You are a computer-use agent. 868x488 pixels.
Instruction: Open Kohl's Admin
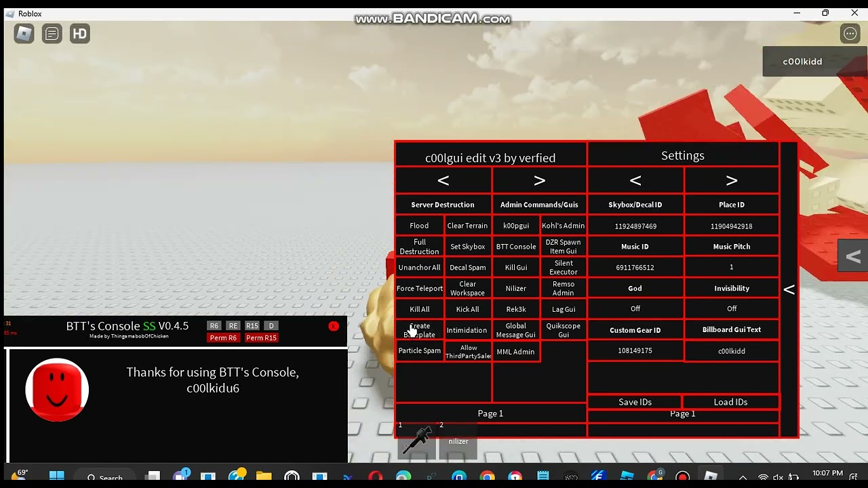[x=563, y=226]
